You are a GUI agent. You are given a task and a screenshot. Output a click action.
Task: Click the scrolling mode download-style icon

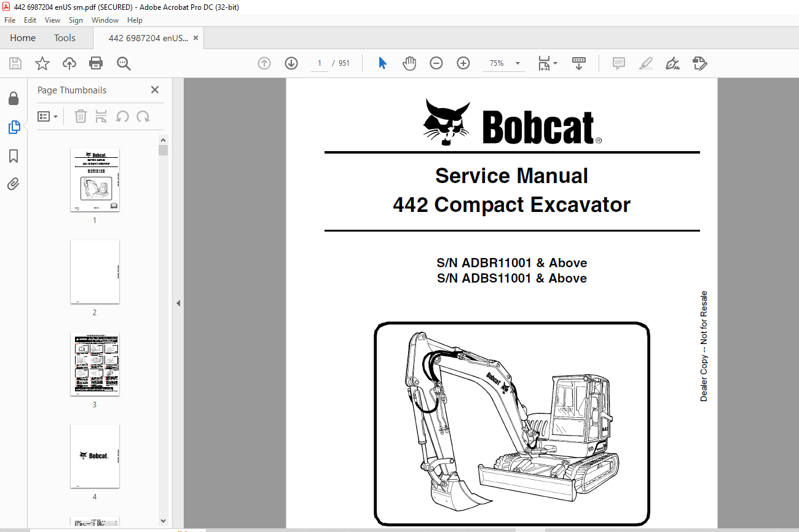point(579,63)
